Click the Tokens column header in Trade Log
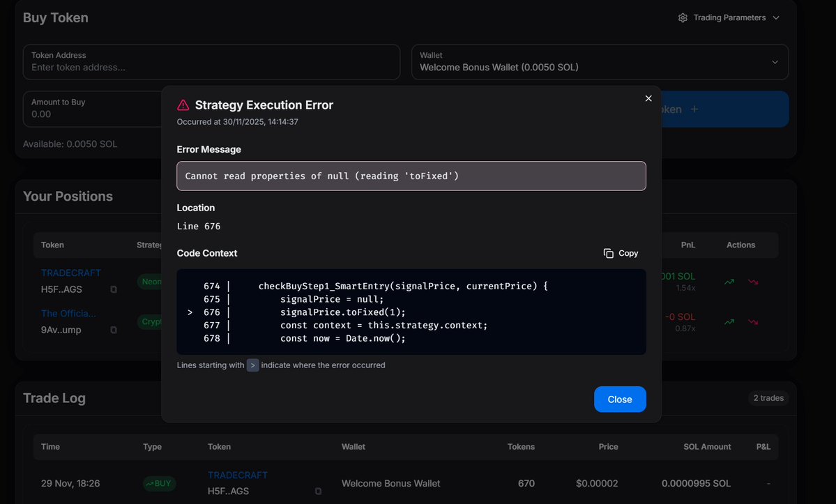 point(521,446)
